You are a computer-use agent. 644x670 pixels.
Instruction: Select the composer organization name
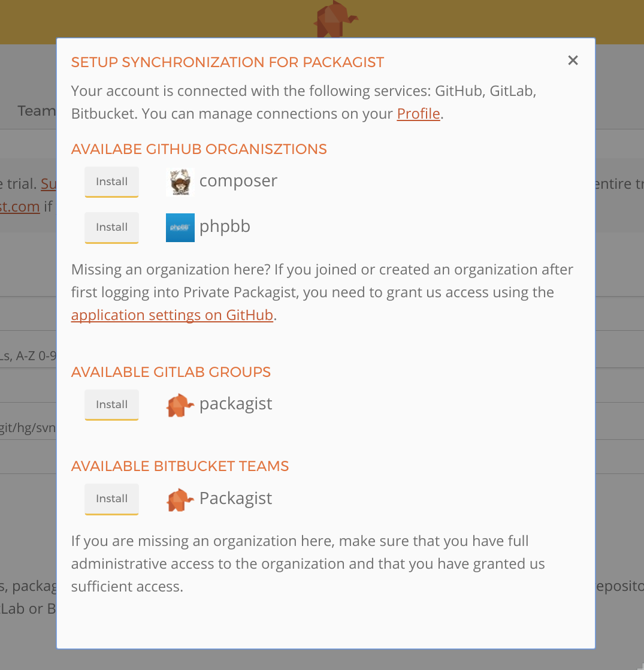pos(238,181)
